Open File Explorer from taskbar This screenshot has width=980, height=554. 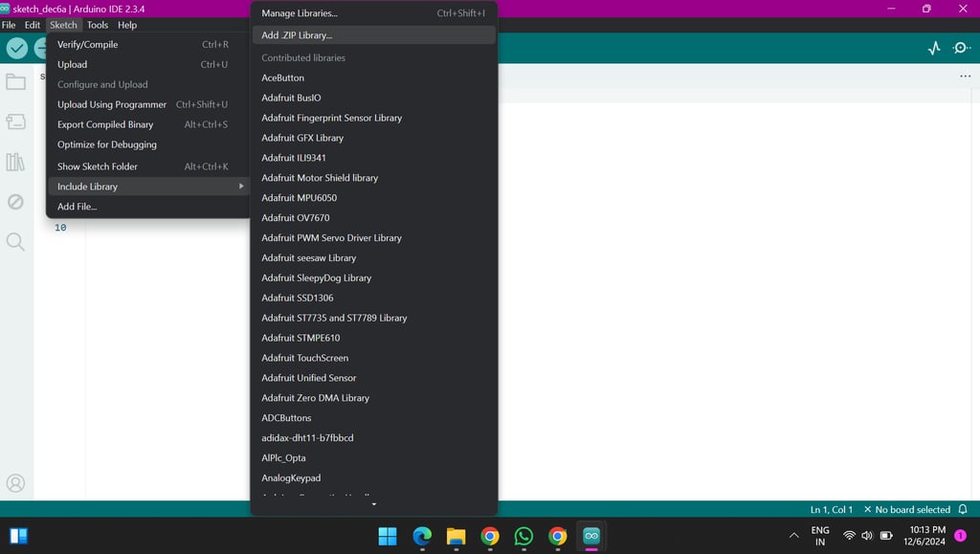[x=456, y=536]
